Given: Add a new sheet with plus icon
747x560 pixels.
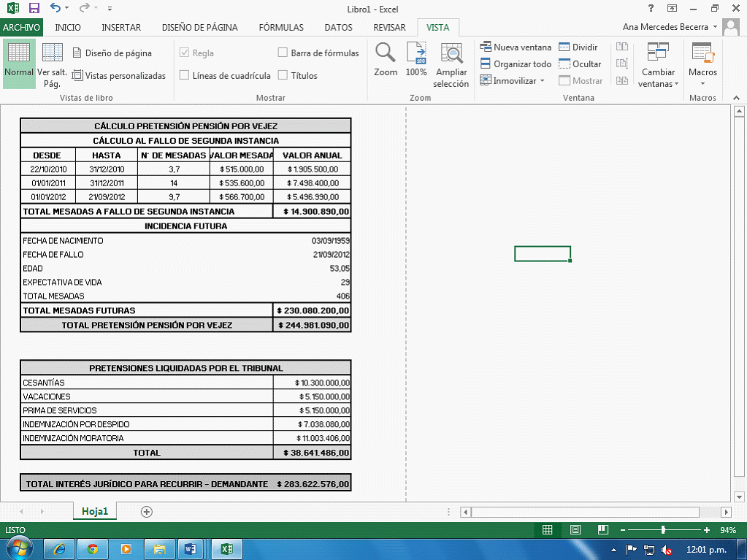Looking at the screenshot, I should (x=147, y=512).
